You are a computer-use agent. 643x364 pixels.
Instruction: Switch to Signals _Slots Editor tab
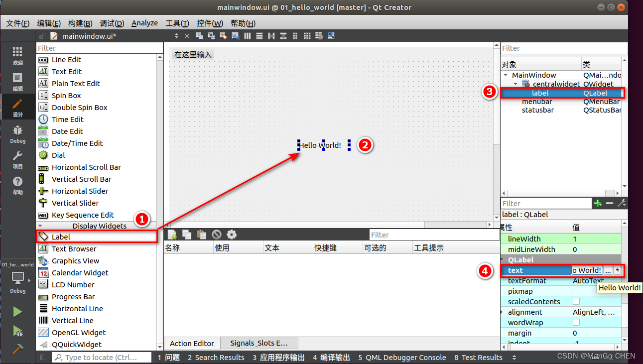pyautogui.click(x=259, y=343)
